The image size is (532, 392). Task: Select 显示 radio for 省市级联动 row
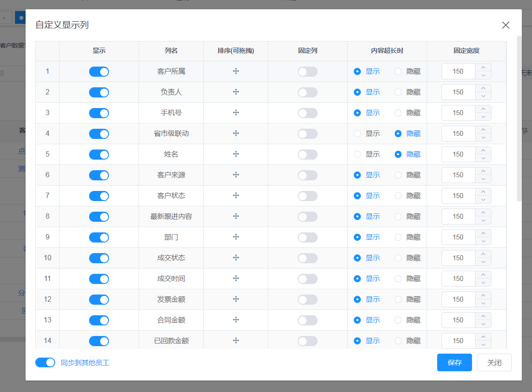tap(358, 134)
